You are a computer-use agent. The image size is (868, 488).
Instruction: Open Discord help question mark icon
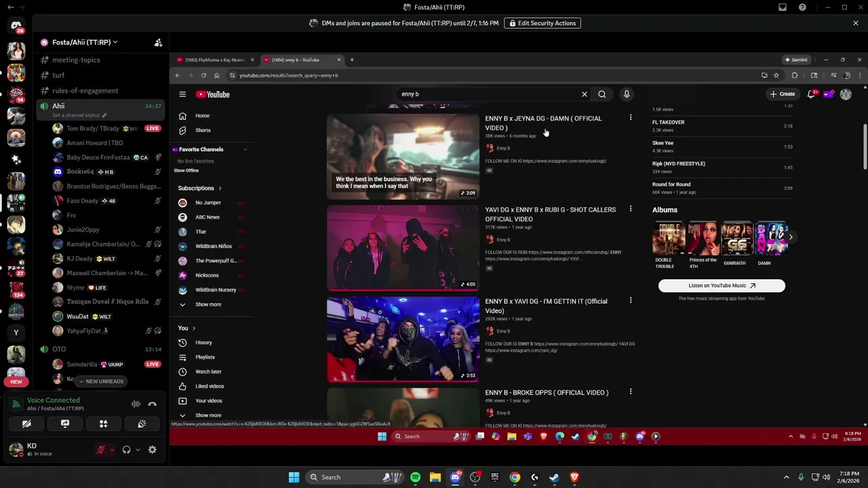[x=802, y=7]
